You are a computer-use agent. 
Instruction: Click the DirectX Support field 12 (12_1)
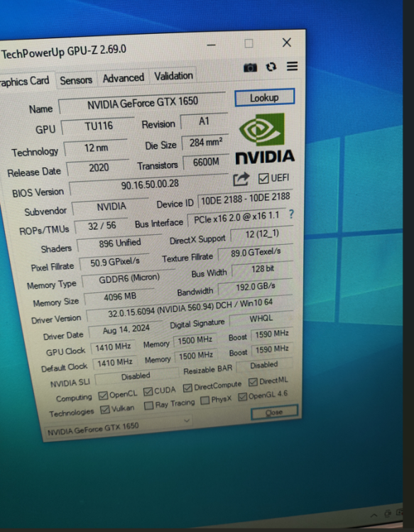(x=262, y=234)
